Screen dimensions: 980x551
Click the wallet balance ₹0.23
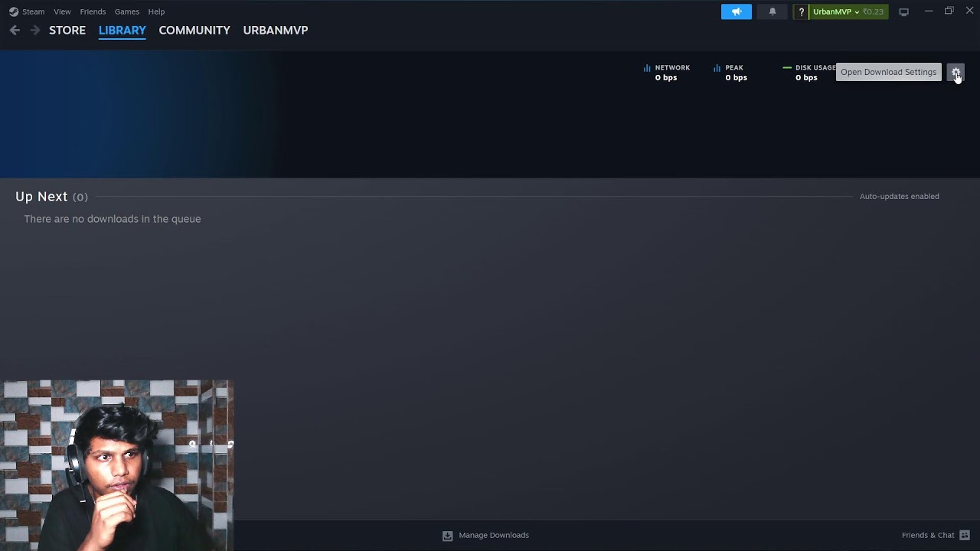pyautogui.click(x=874, y=11)
